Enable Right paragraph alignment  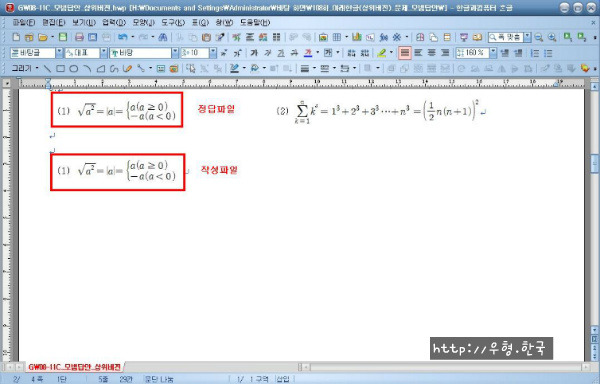(x=445, y=53)
